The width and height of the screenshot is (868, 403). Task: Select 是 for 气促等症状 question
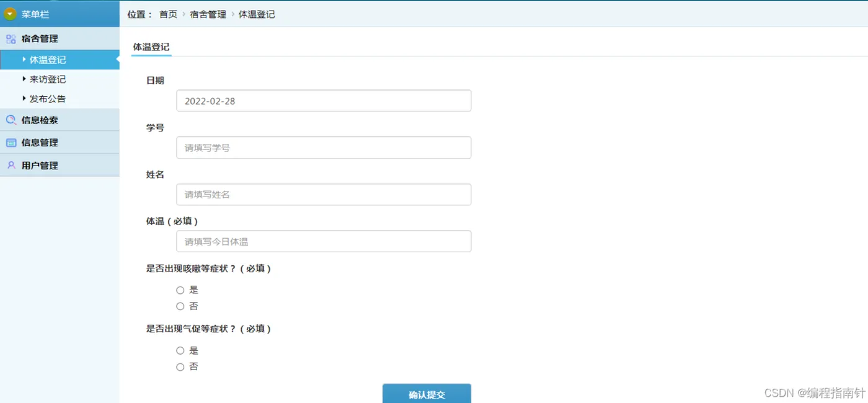[180, 351]
